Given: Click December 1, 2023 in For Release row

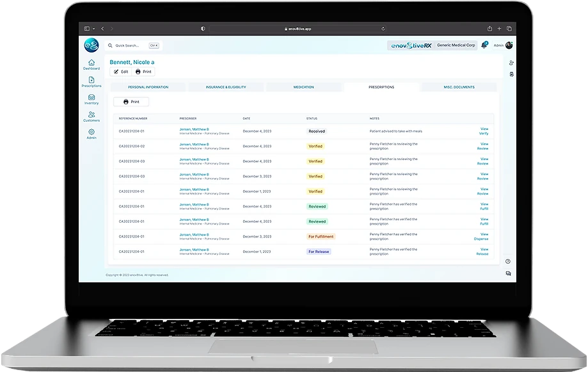Looking at the screenshot, I should (x=257, y=252).
